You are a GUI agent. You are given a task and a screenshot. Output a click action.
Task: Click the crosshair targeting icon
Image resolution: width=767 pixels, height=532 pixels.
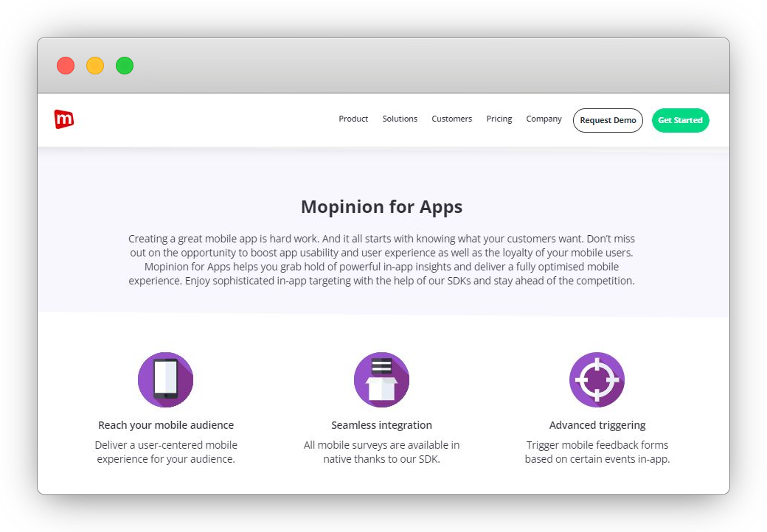(597, 379)
